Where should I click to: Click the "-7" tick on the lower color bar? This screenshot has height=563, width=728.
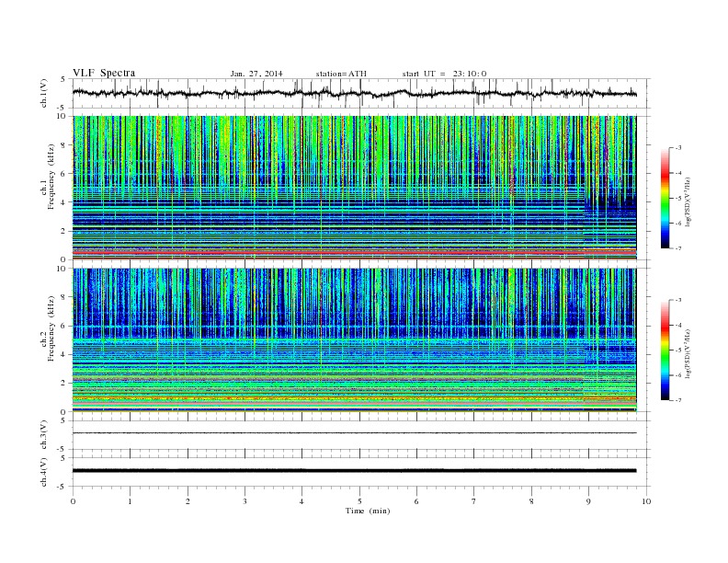click(x=677, y=400)
